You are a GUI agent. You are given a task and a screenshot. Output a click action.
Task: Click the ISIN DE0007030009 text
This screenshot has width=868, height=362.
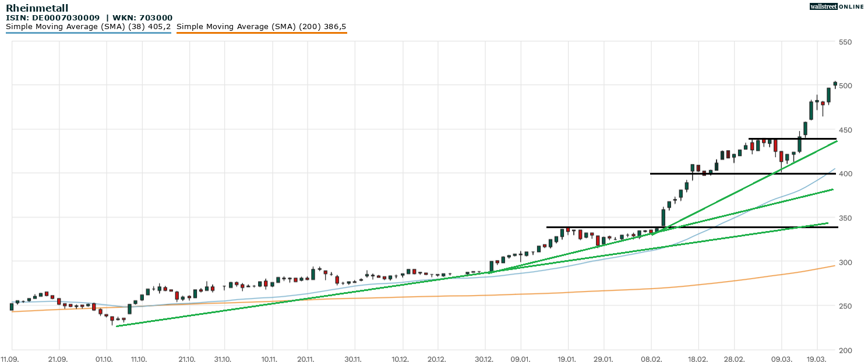pos(52,18)
